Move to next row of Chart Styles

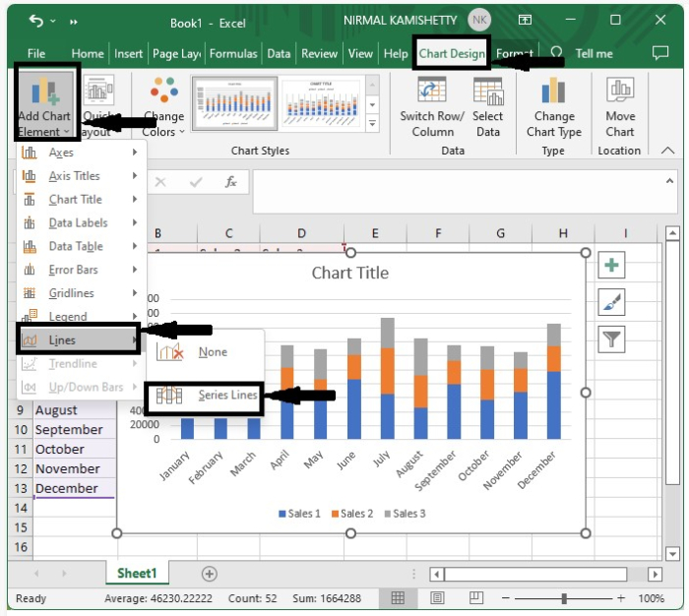[372, 105]
